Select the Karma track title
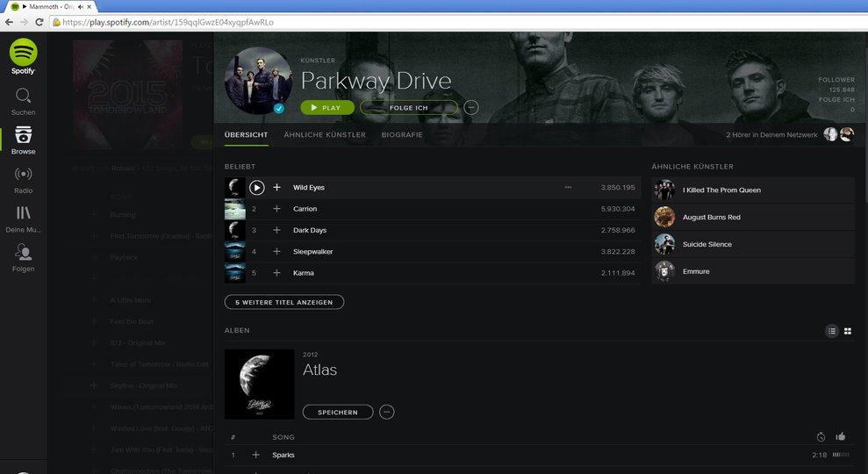 point(304,273)
